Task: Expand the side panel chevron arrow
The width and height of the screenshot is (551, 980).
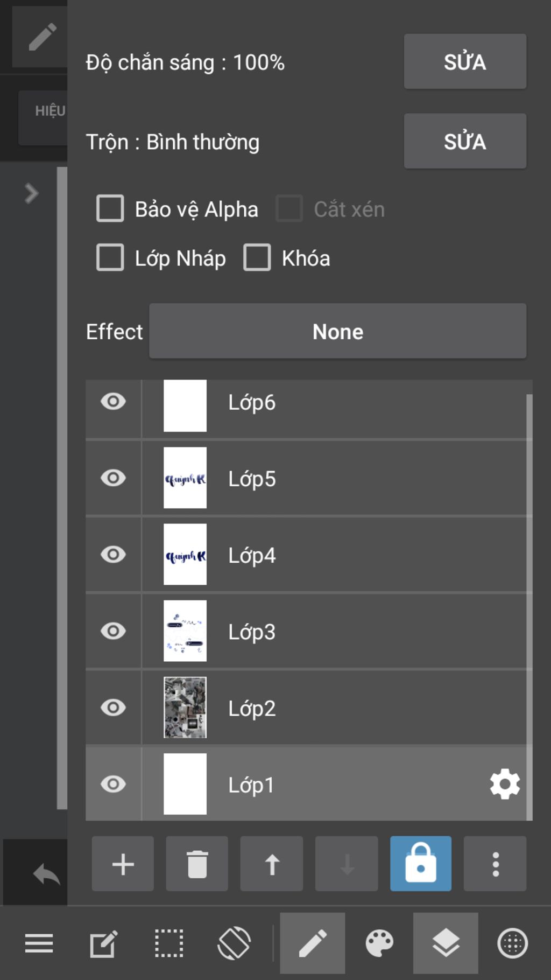Action: (x=31, y=193)
